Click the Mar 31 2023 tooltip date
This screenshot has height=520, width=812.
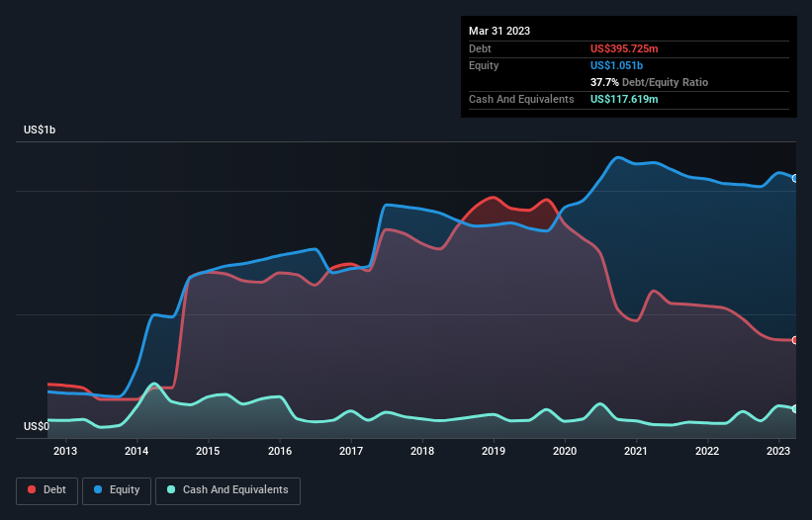(x=499, y=31)
